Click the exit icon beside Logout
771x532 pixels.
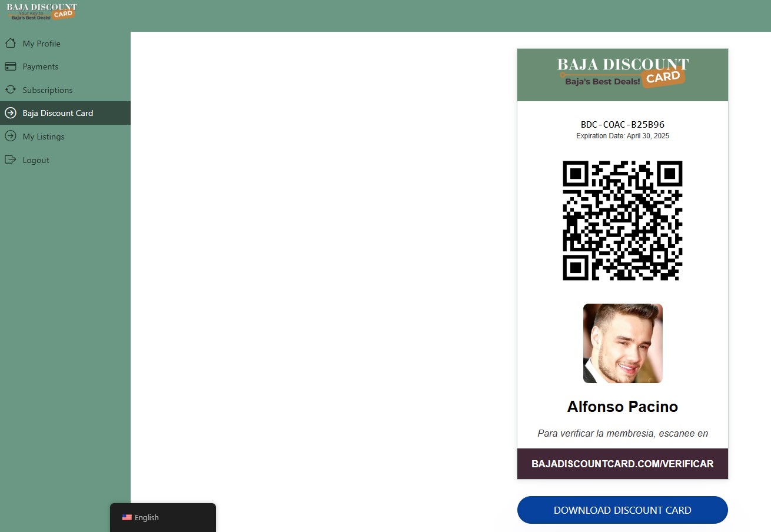click(x=10, y=159)
